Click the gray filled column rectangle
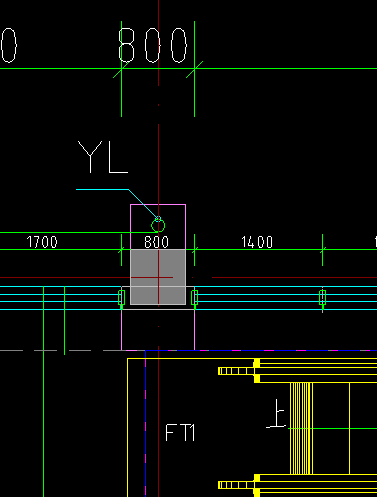 pyautogui.click(x=158, y=277)
